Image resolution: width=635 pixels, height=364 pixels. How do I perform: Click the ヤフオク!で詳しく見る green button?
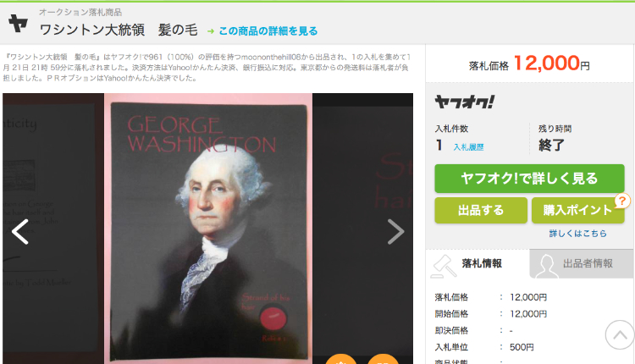[x=529, y=179]
